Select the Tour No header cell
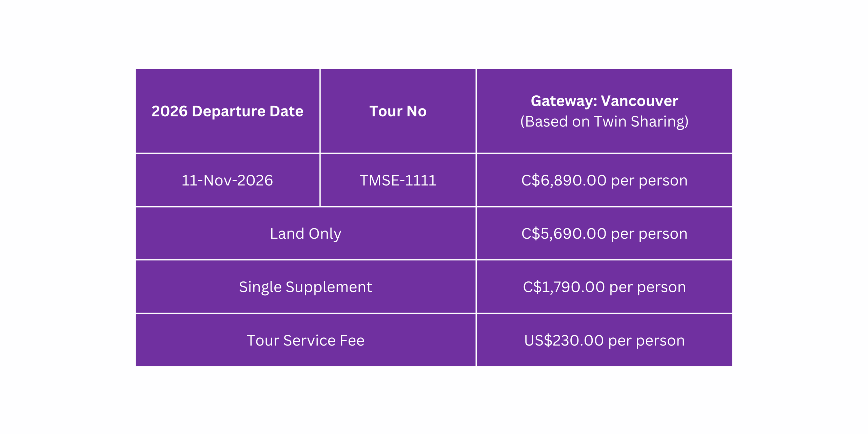 click(398, 111)
